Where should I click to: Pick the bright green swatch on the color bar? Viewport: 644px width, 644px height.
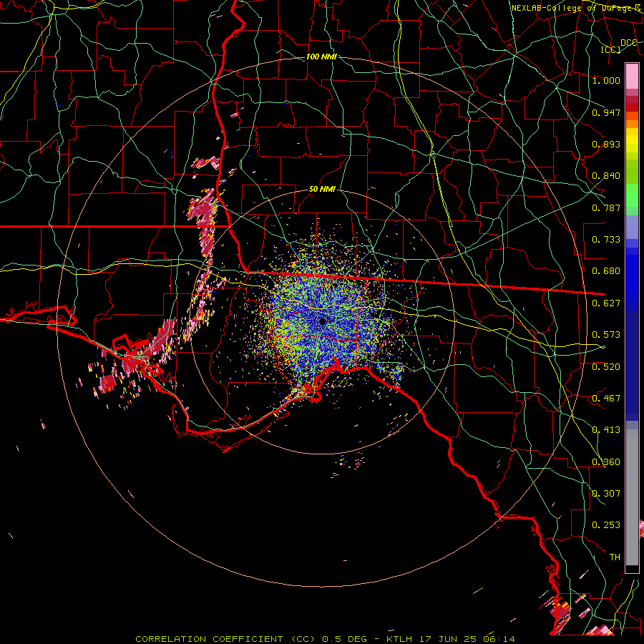pyautogui.click(x=632, y=195)
